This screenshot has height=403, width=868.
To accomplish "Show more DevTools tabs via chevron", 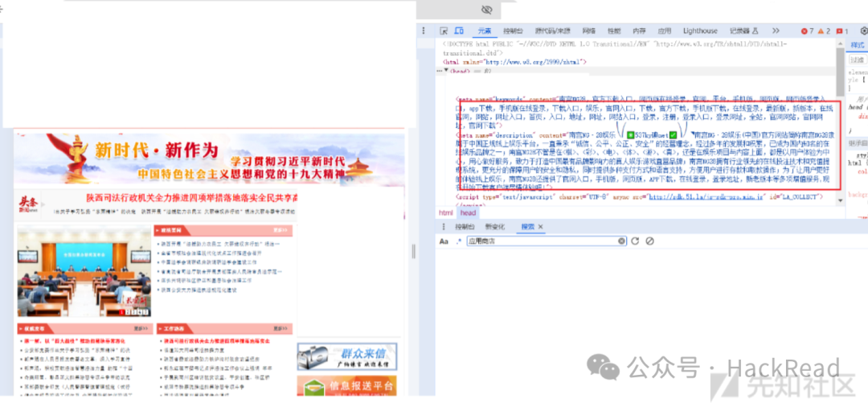I will point(776,31).
